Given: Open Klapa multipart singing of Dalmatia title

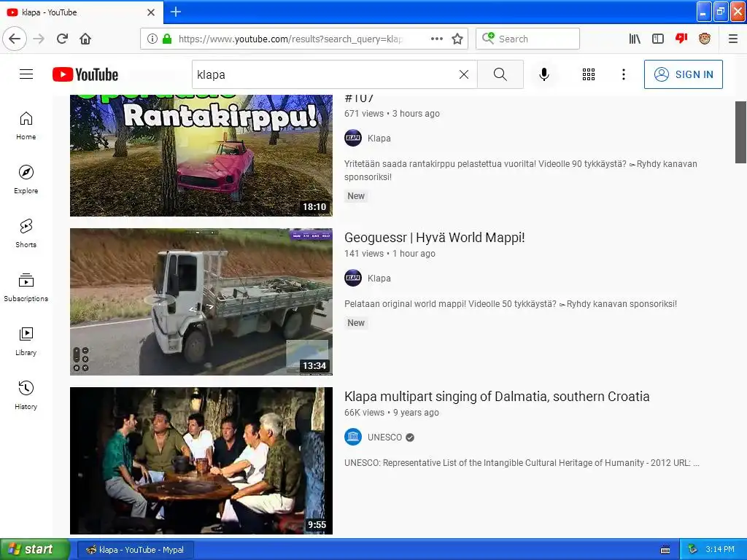Looking at the screenshot, I should (497, 396).
